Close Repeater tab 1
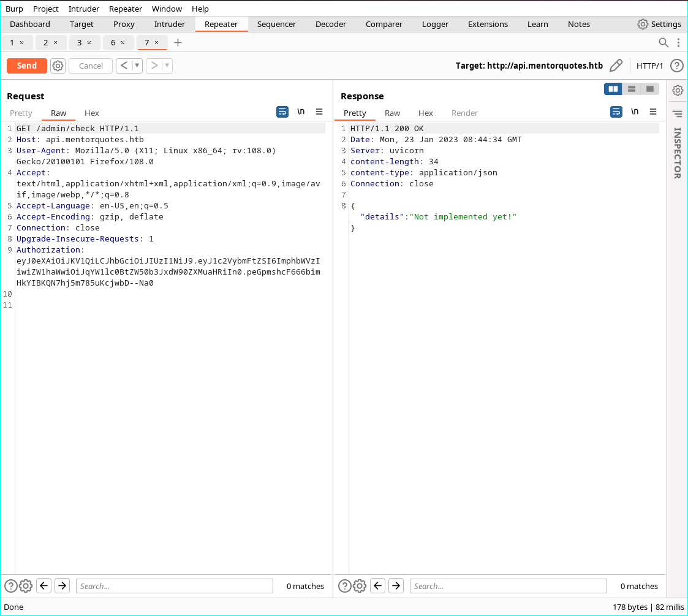 click(x=21, y=42)
